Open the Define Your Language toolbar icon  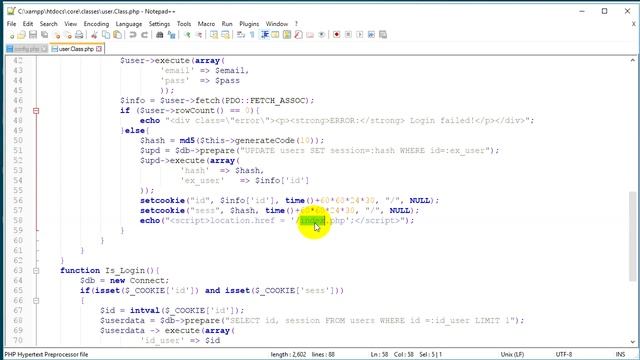(x=276, y=35)
